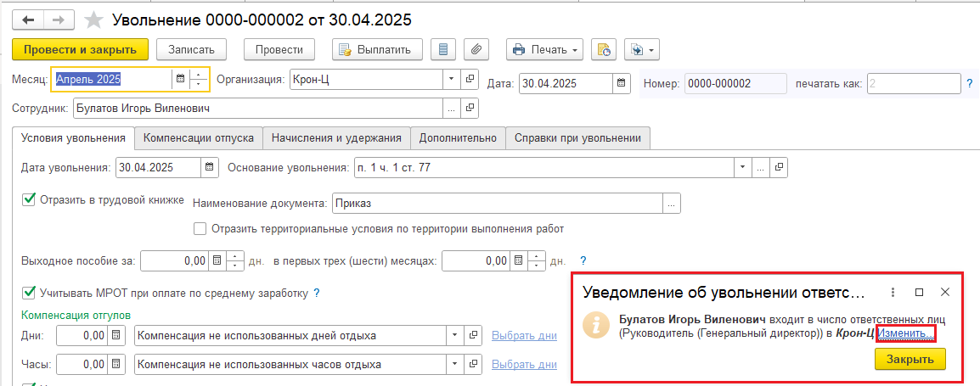Viewport: 980px width, 386px height.
Task: Open the ellipsis chooser for Наименование документа
Action: tap(671, 203)
